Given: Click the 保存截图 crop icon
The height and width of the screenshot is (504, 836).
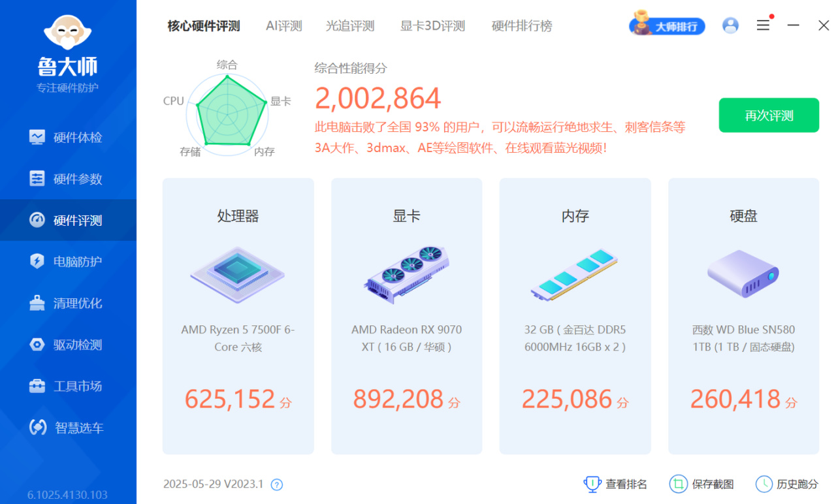Looking at the screenshot, I should coord(679,484).
